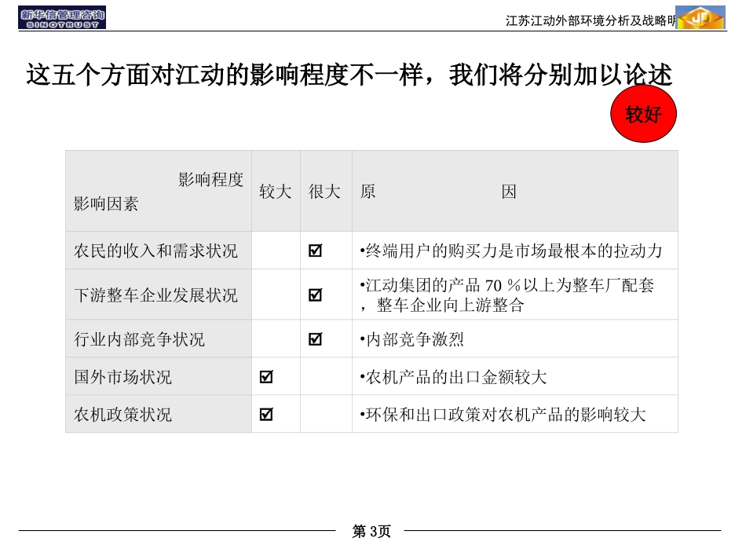The height and width of the screenshot is (560, 746).
Task: Select the row label 下游整车企业发展状况
Action: pos(155,295)
